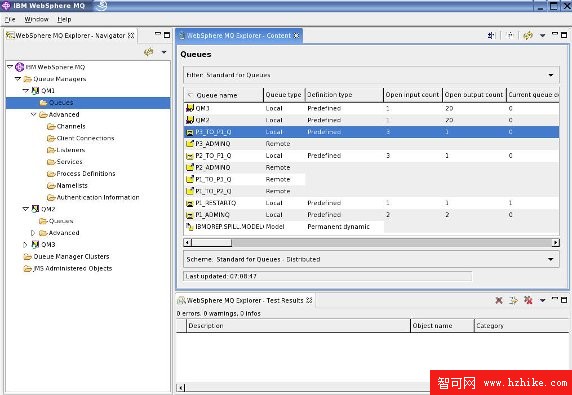Image resolution: width=572 pixels, height=395 pixels.
Task: Click the refresh icon in Navigator toolbar
Action: tap(148, 52)
